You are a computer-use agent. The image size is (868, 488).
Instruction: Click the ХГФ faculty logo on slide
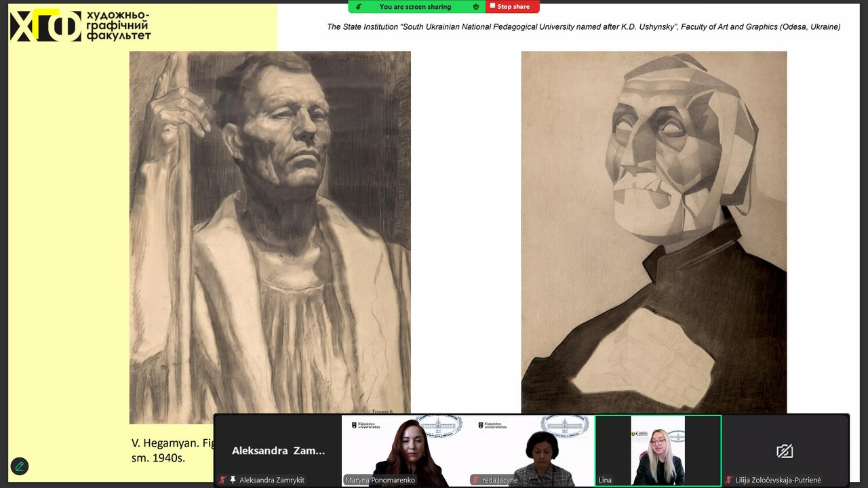coord(80,26)
